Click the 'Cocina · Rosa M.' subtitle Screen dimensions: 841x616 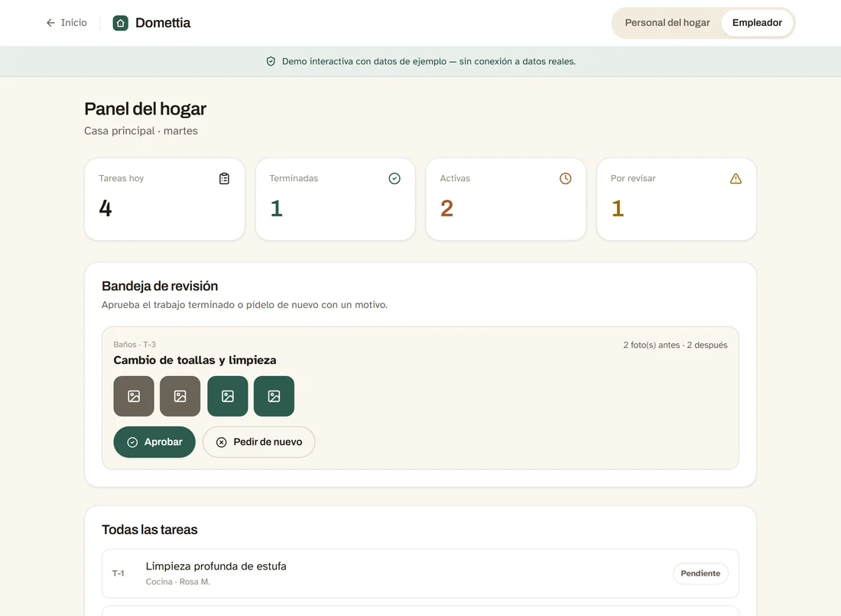pyautogui.click(x=177, y=582)
